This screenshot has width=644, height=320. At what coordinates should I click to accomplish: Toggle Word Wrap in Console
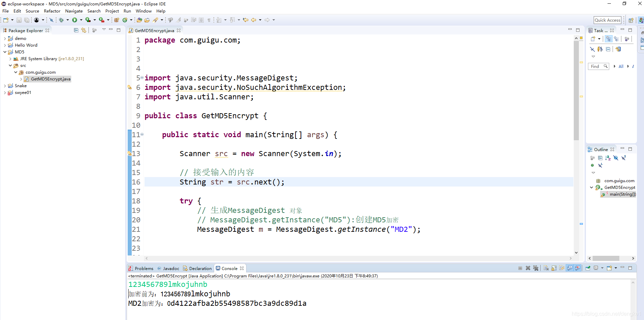point(562,268)
